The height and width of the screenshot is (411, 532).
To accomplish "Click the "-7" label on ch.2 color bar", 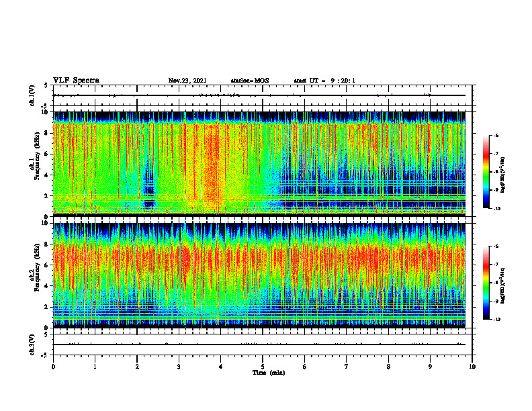I will pyautogui.click(x=496, y=265).
